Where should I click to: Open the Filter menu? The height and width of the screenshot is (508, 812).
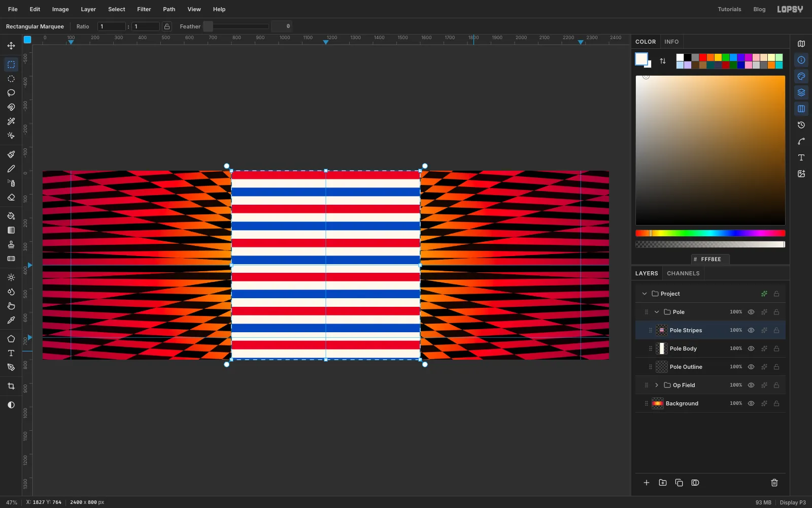[144, 9]
